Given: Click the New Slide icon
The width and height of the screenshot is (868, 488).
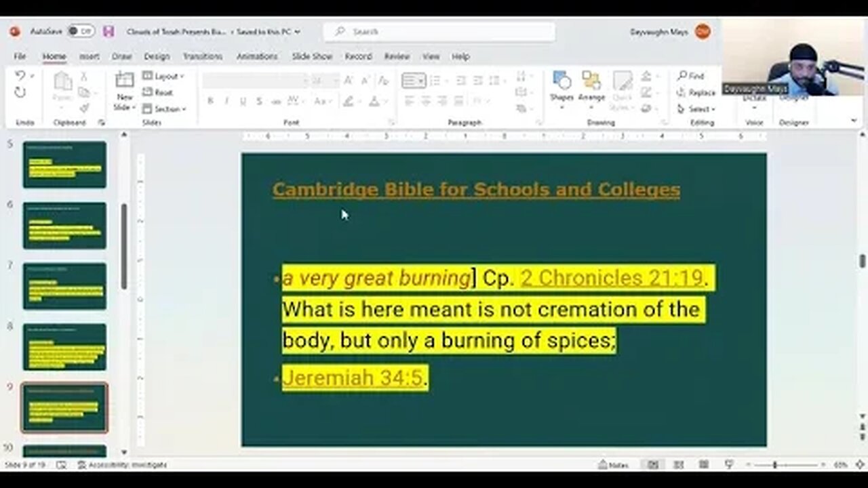Looking at the screenshot, I should pos(124,80).
